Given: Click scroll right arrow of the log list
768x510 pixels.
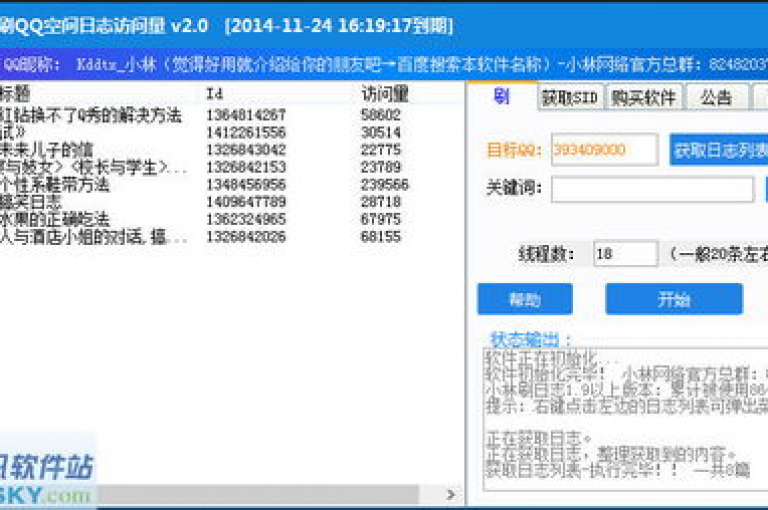Looking at the screenshot, I should click(x=451, y=495).
